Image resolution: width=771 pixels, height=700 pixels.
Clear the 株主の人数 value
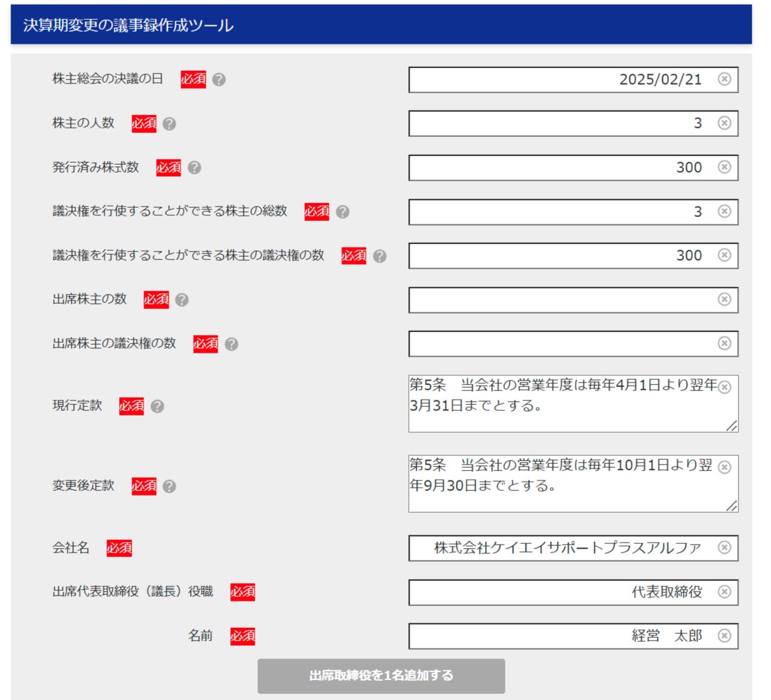pyautogui.click(x=724, y=123)
